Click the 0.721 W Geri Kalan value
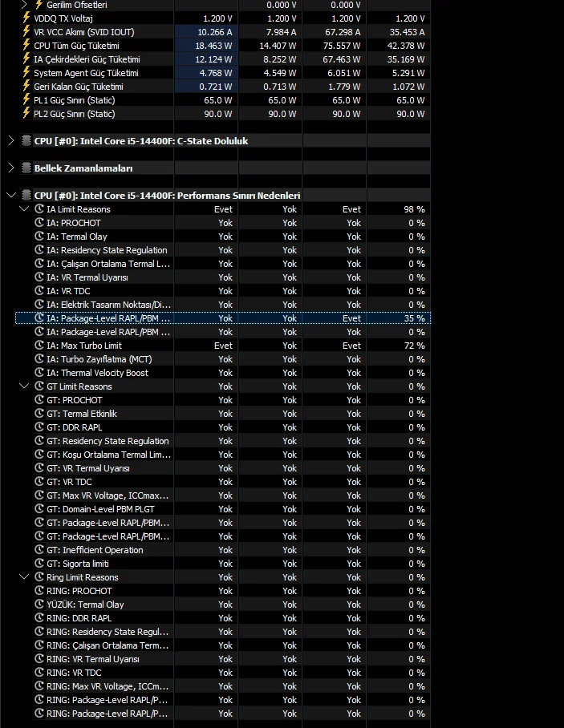Viewport: 564px width, 728px height. (x=216, y=87)
